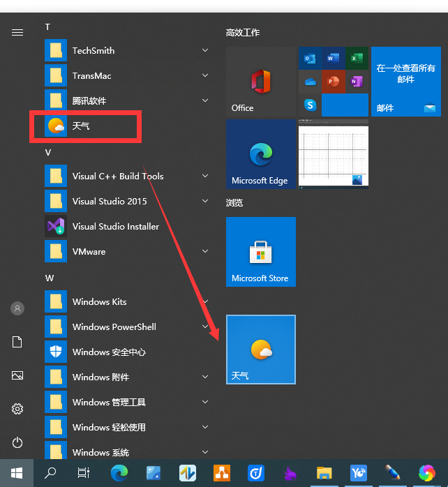This screenshot has height=487, width=448.
Task: Launch Microsoft Edge from the tile
Action: 260,154
